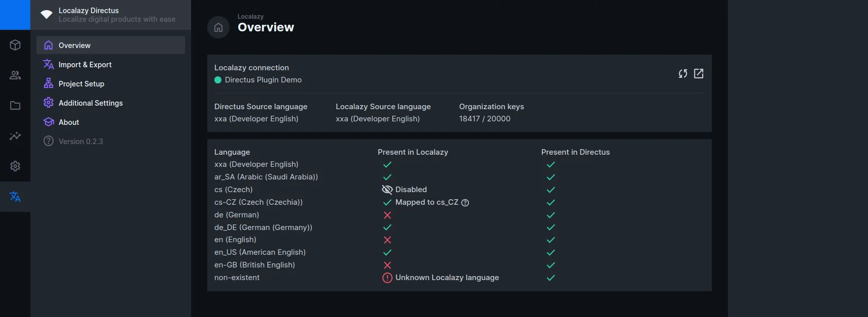Screen dimensions: 868x317
Task: Click the Directus Plugin Demo connection name
Action: (x=264, y=79)
